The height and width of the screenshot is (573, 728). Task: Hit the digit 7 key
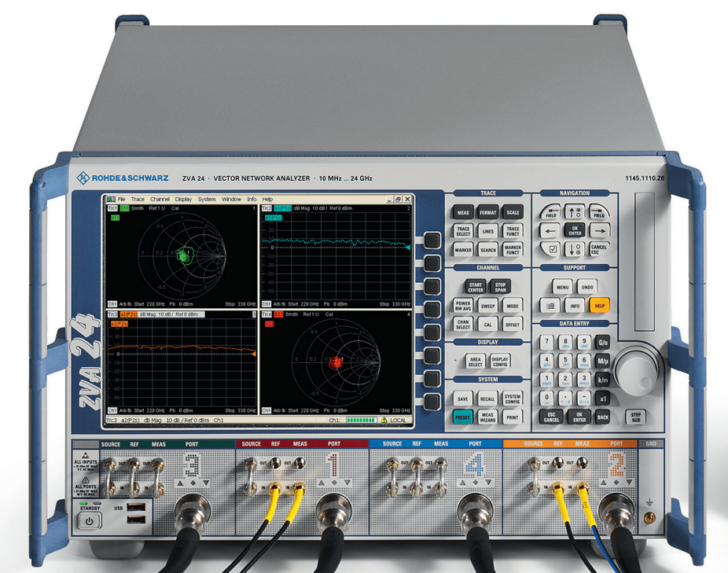tap(547, 343)
